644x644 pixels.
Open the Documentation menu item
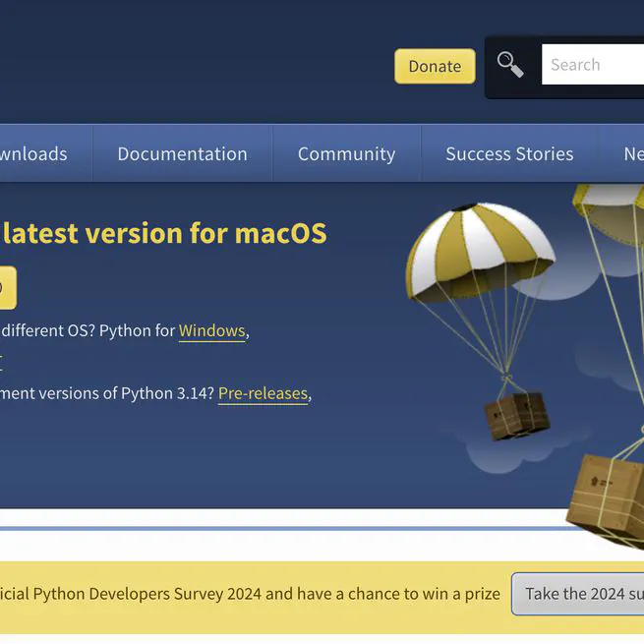[182, 153]
